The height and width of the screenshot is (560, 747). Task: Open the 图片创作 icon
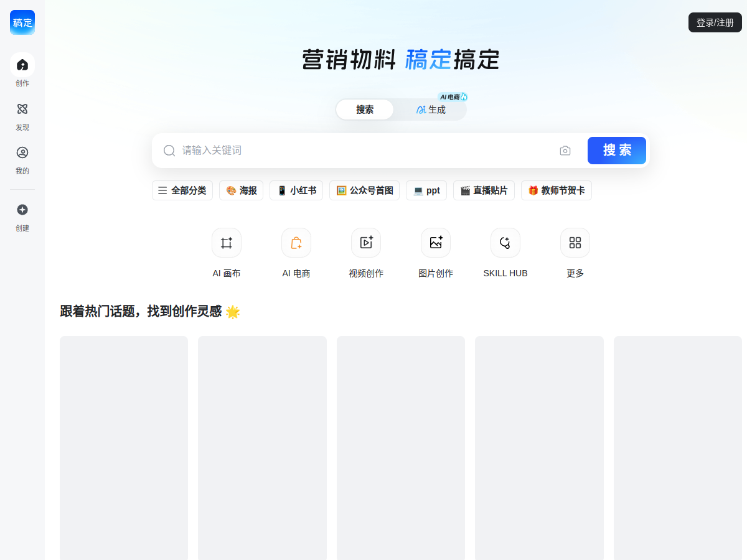(436, 243)
